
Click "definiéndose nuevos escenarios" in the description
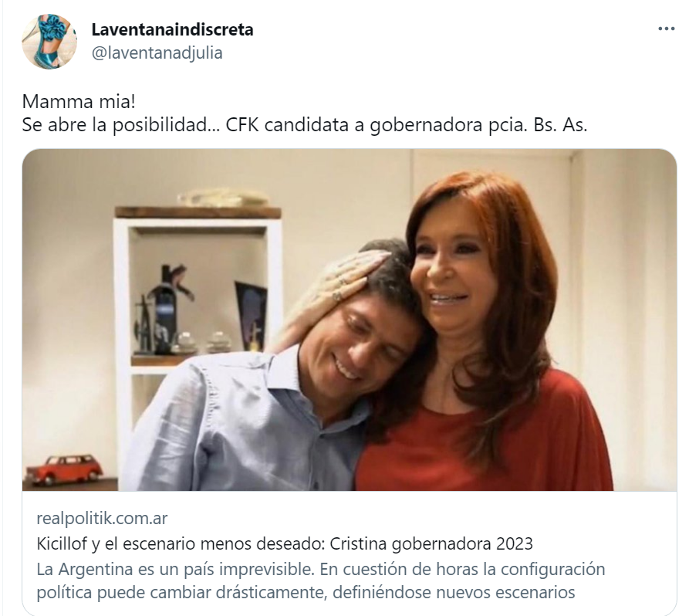pos(454,593)
